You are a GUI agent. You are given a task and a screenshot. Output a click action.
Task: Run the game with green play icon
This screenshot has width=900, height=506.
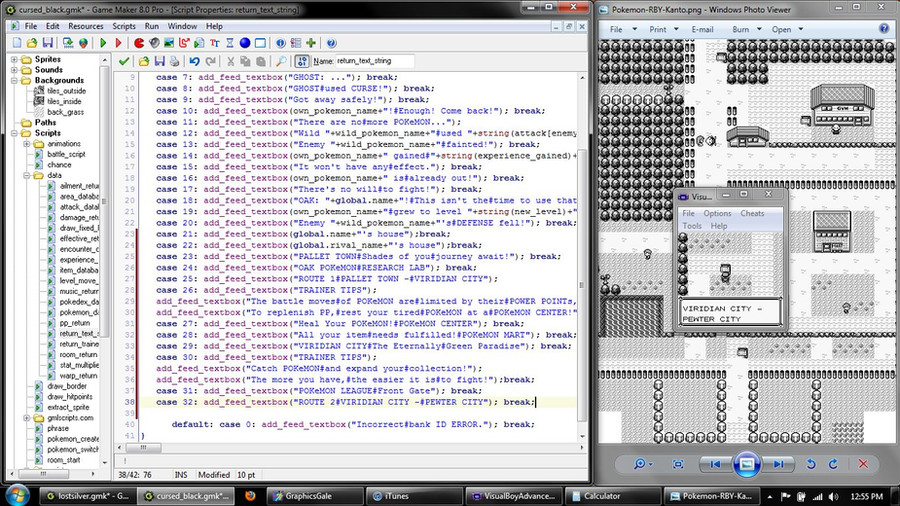click(103, 43)
